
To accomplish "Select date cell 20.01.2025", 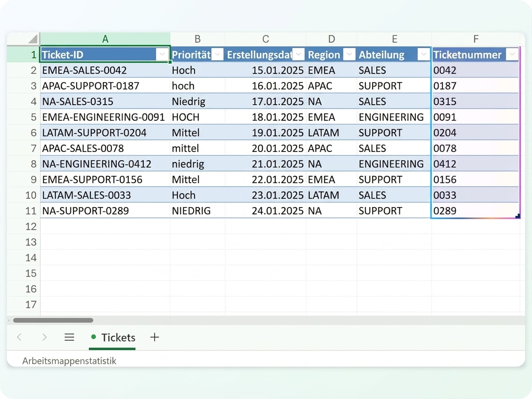I will coord(266,148).
